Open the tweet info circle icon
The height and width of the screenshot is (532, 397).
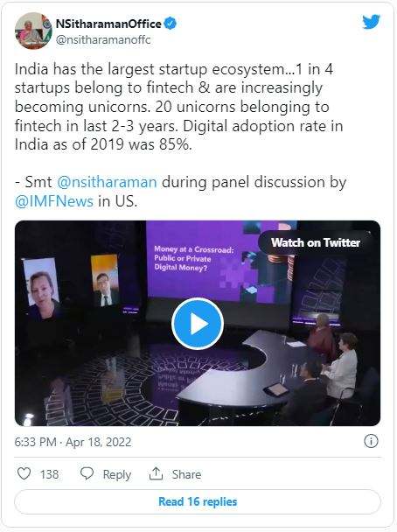(371, 441)
